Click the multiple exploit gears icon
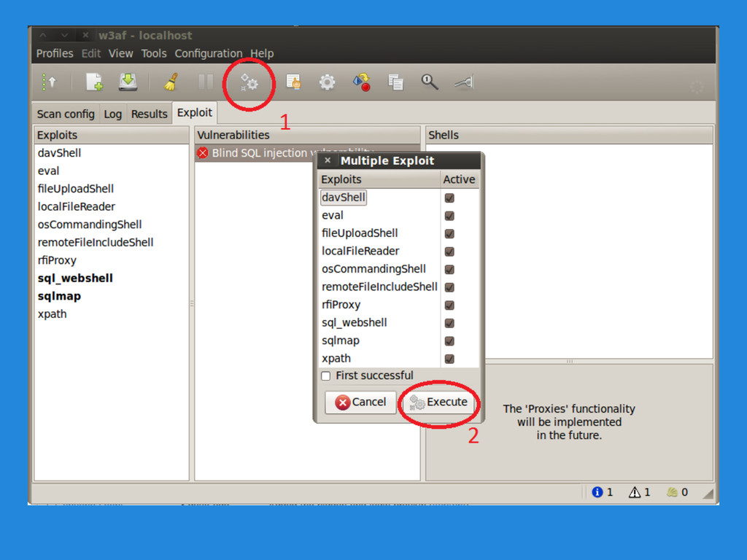The height and width of the screenshot is (560, 747). point(249,83)
